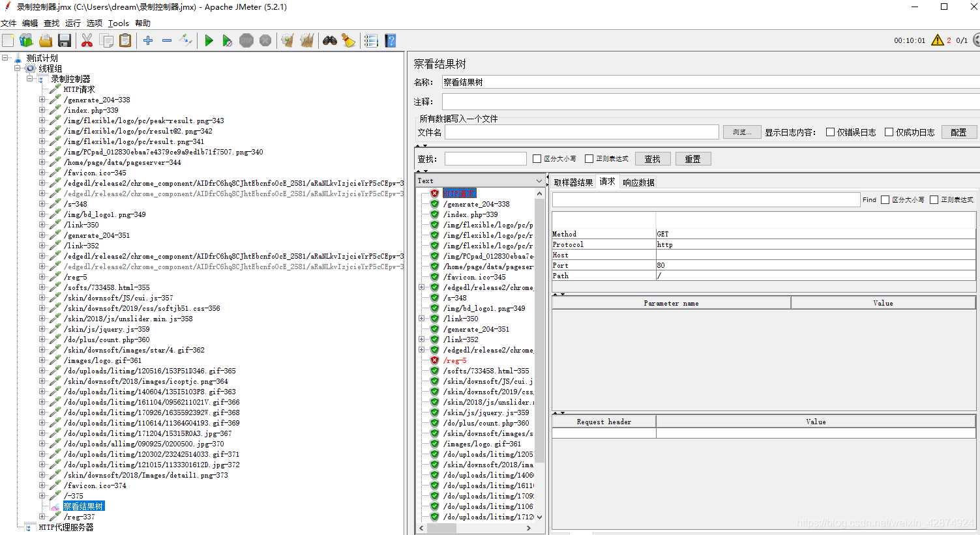Viewport: 980px width, 535px height.
Task: Reset search with yellow brush icon
Action: (x=349, y=40)
